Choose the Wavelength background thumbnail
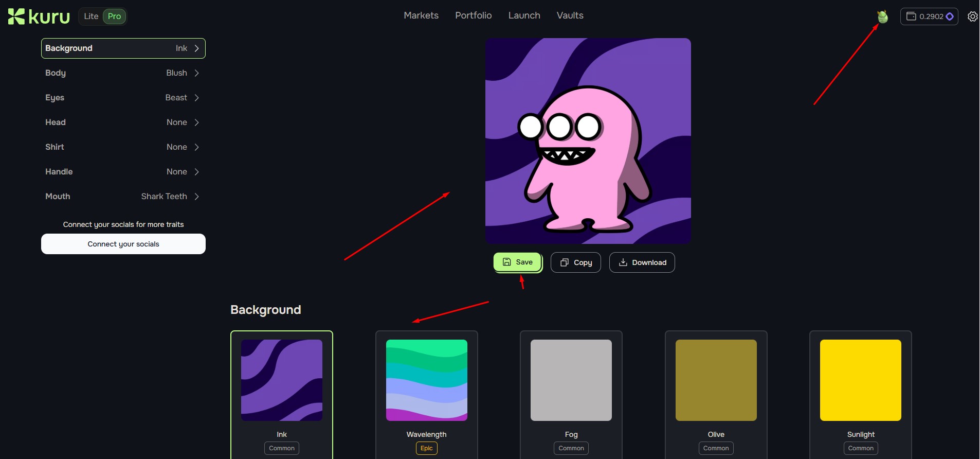The width and height of the screenshot is (980, 459). (426, 380)
